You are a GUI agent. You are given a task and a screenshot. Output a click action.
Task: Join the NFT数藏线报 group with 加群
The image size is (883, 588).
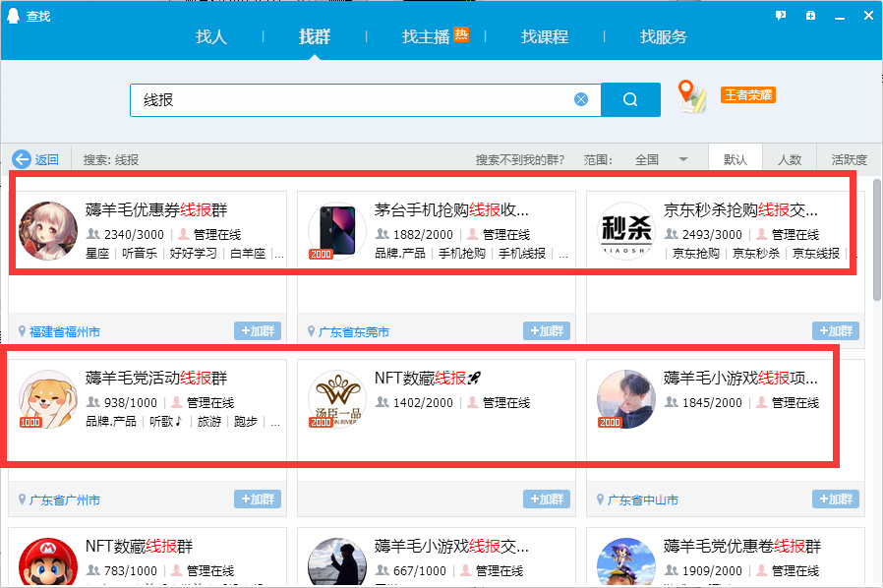pyautogui.click(x=547, y=499)
